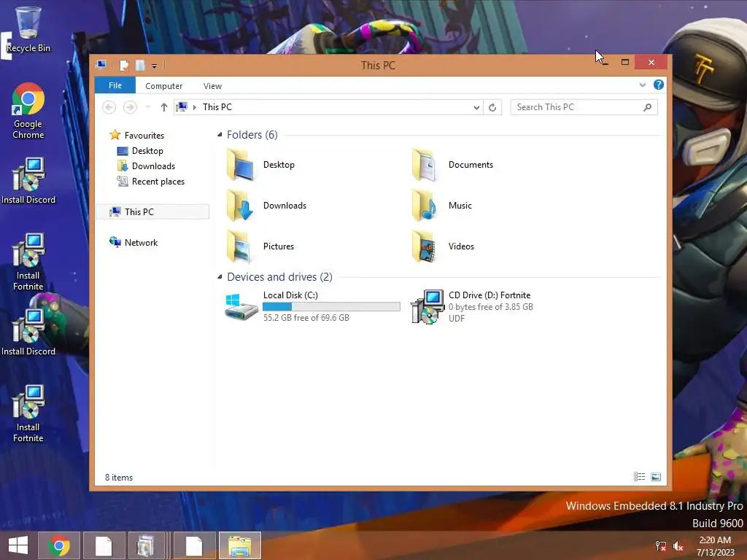Viewport: 747px width, 560px height.
Task: Open the Music folder icon
Action: pos(425,205)
